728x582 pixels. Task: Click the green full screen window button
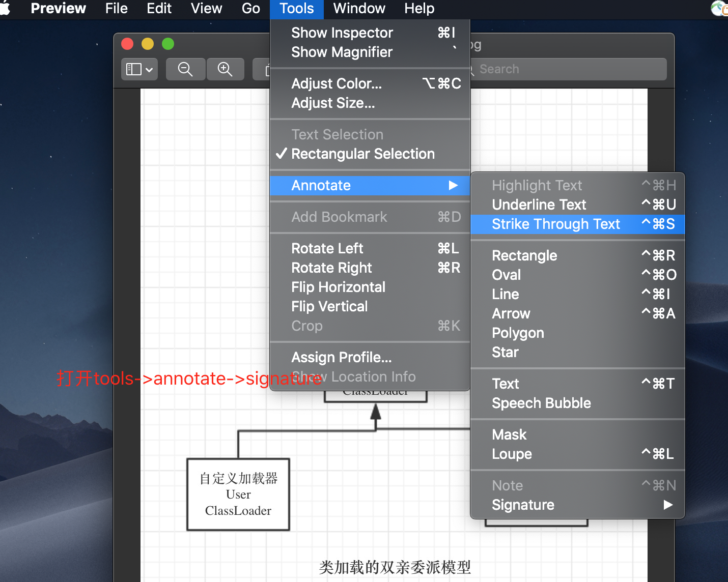pyautogui.click(x=168, y=44)
